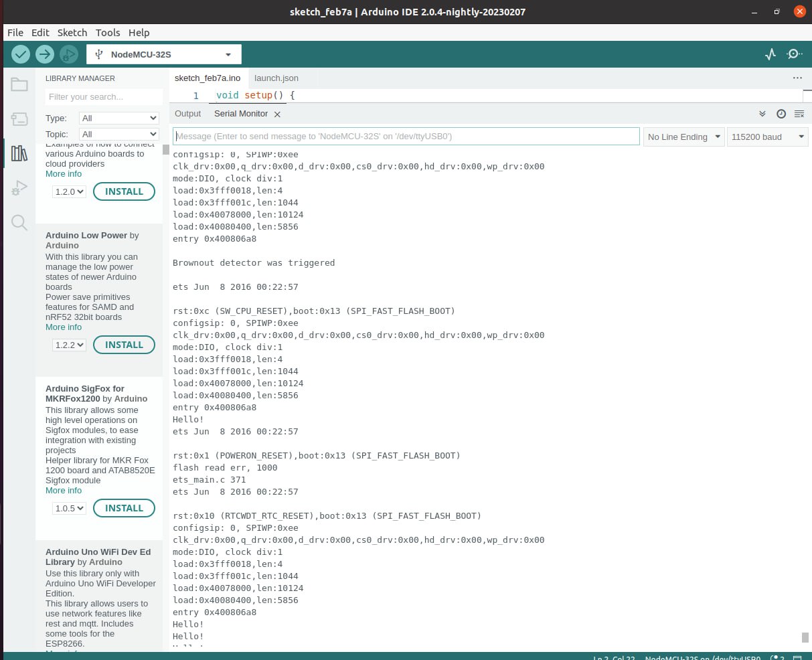Clear the Serial Monitor output
The width and height of the screenshot is (812, 660).
pyautogui.click(x=799, y=114)
